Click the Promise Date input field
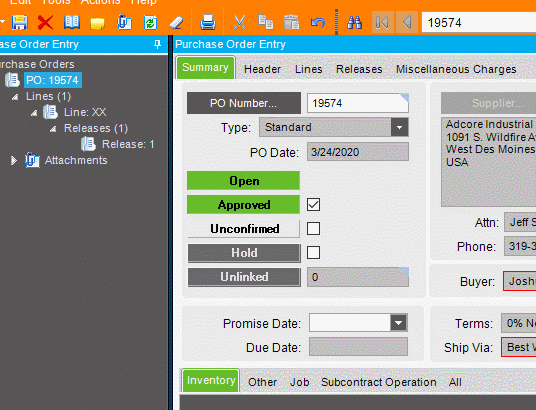536x410 pixels. pyautogui.click(x=350, y=322)
